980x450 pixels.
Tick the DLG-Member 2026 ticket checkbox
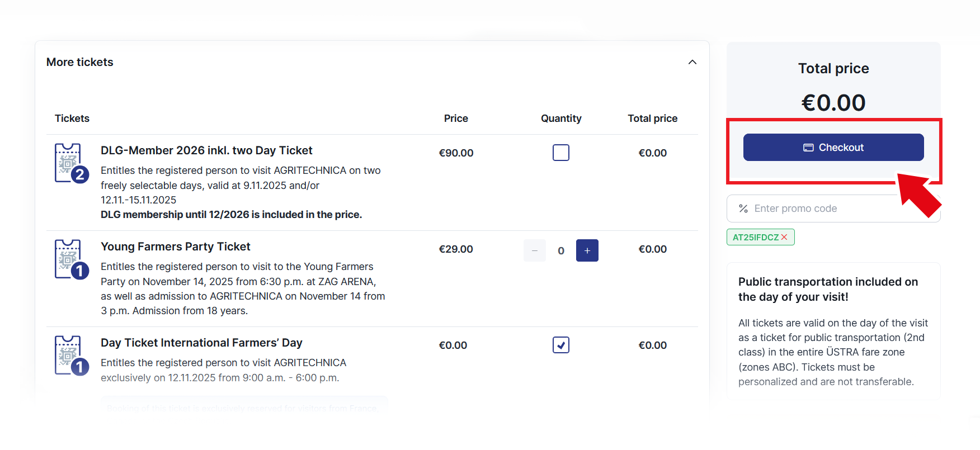click(x=560, y=153)
